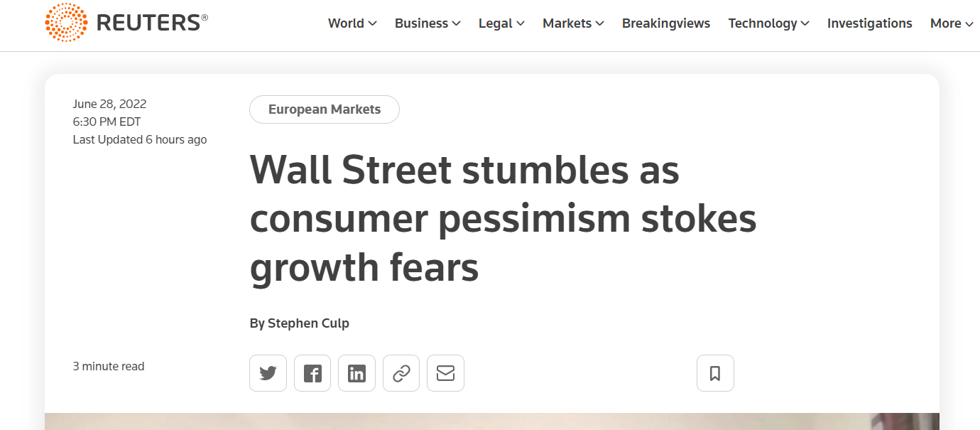Click the European Markets tag button

pyautogui.click(x=325, y=109)
